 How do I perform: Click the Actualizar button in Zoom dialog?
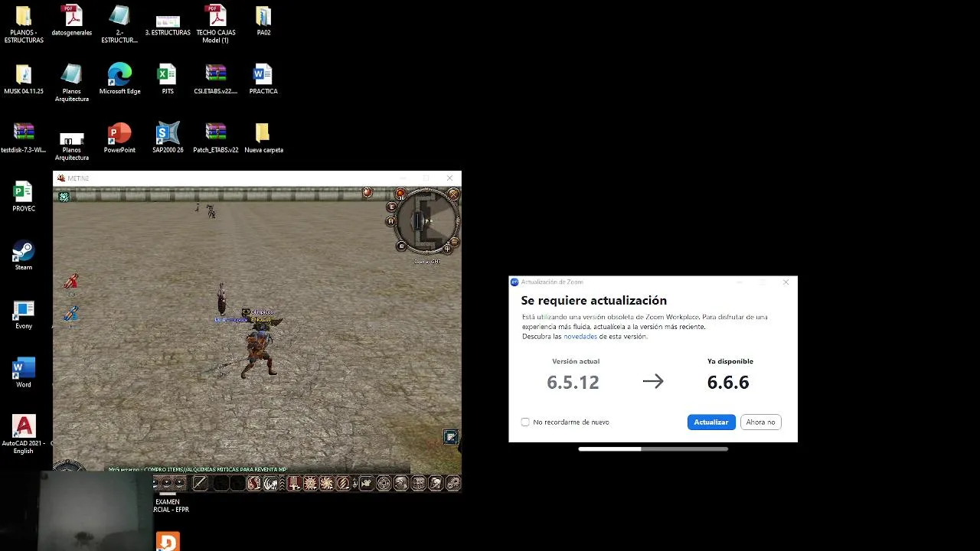coord(711,422)
